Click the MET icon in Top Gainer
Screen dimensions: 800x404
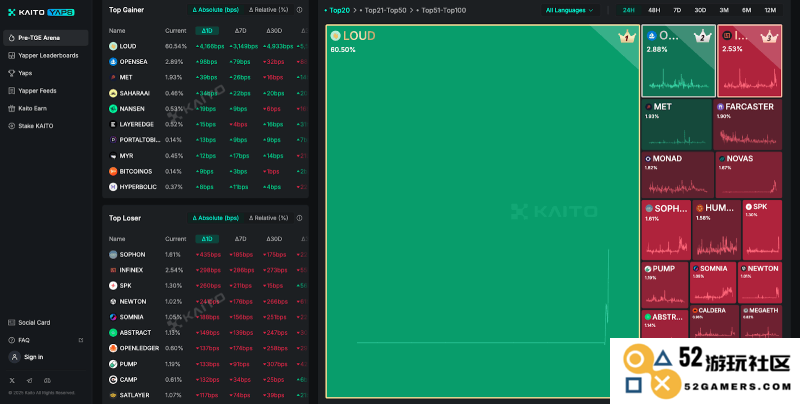[x=113, y=78]
